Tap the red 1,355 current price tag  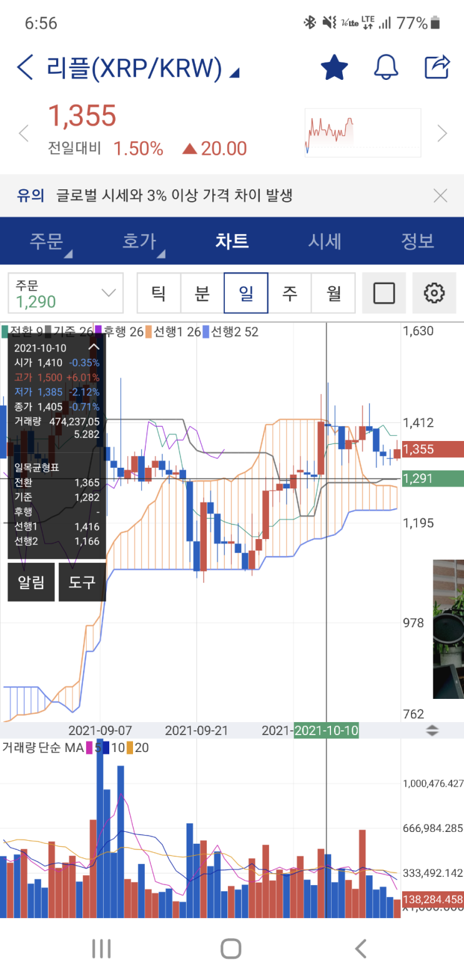(433, 449)
